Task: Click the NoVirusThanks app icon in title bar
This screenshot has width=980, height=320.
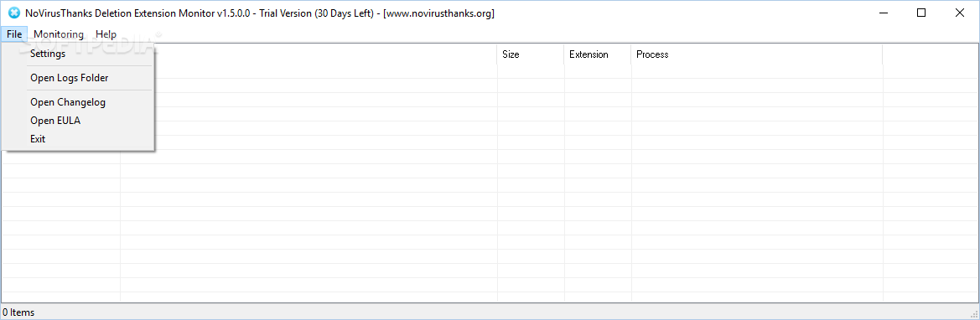Action: click(13, 13)
